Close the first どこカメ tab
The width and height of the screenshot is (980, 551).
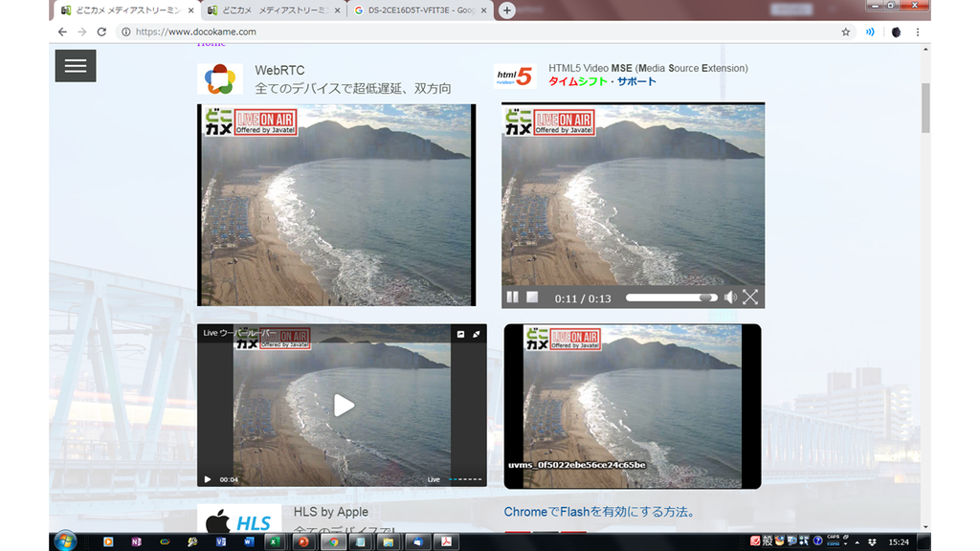(x=190, y=11)
